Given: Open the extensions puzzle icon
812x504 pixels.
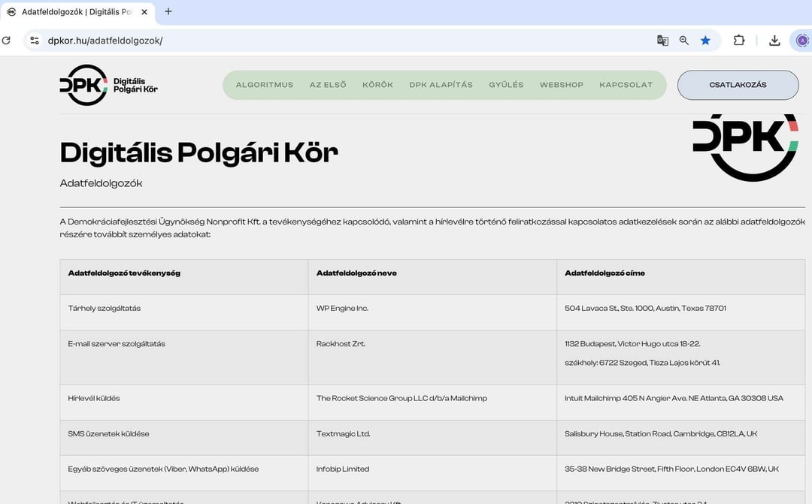Looking at the screenshot, I should coord(739,41).
